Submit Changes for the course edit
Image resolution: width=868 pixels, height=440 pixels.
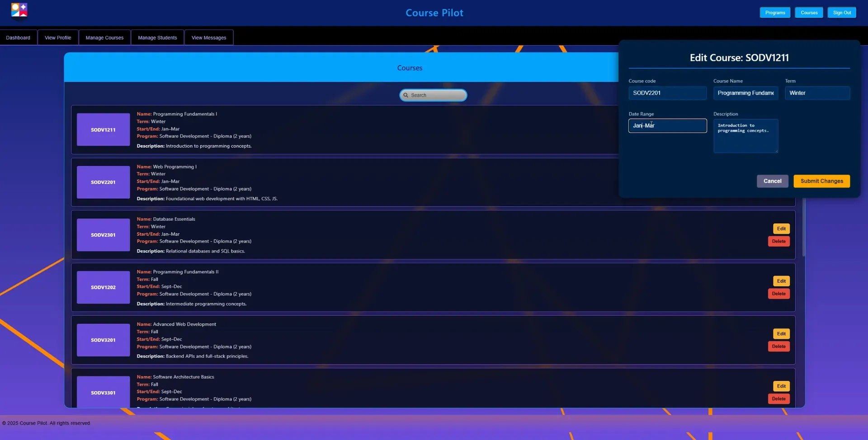click(x=821, y=181)
